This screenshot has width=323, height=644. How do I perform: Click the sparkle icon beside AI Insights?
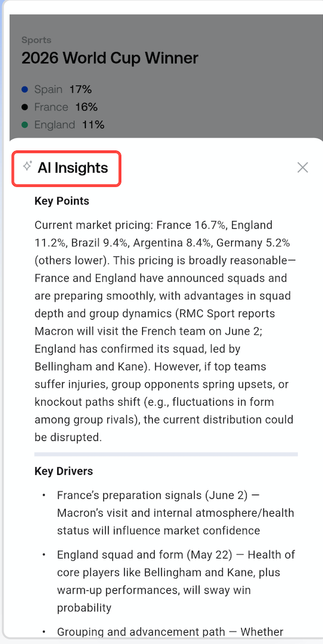27,166
